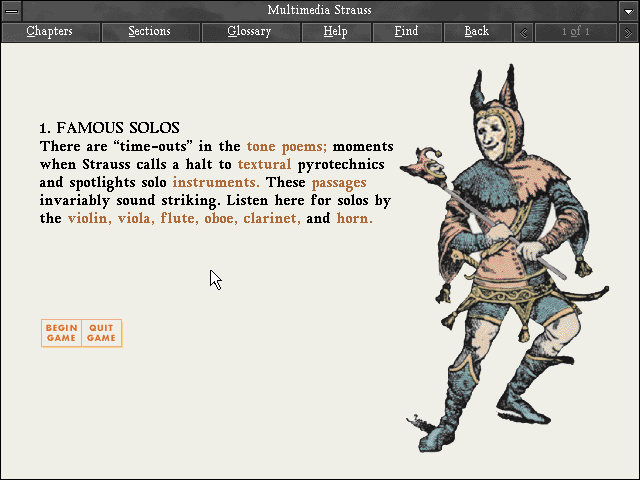640x480 pixels.
Task: Go to the previous page arrow
Action: [x=524, y=32]
